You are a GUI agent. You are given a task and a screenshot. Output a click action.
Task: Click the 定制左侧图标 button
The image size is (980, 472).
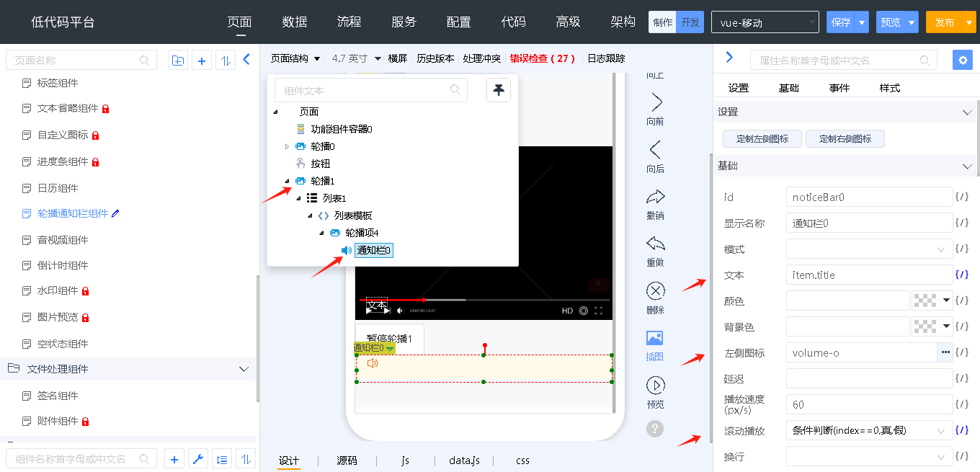click(x=762, y=138)
